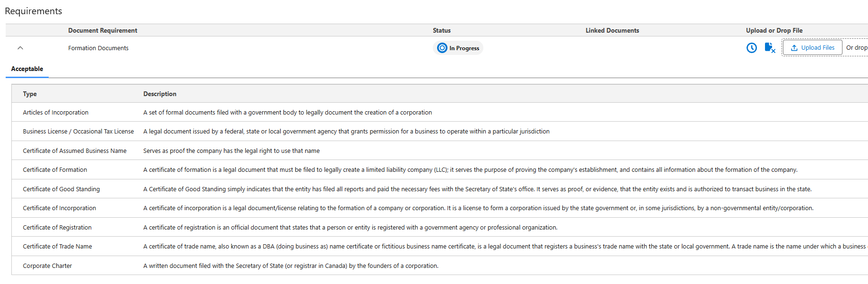Select the Articles of Incorporation row
Screen dimensions: 868x284
[56, 113]
